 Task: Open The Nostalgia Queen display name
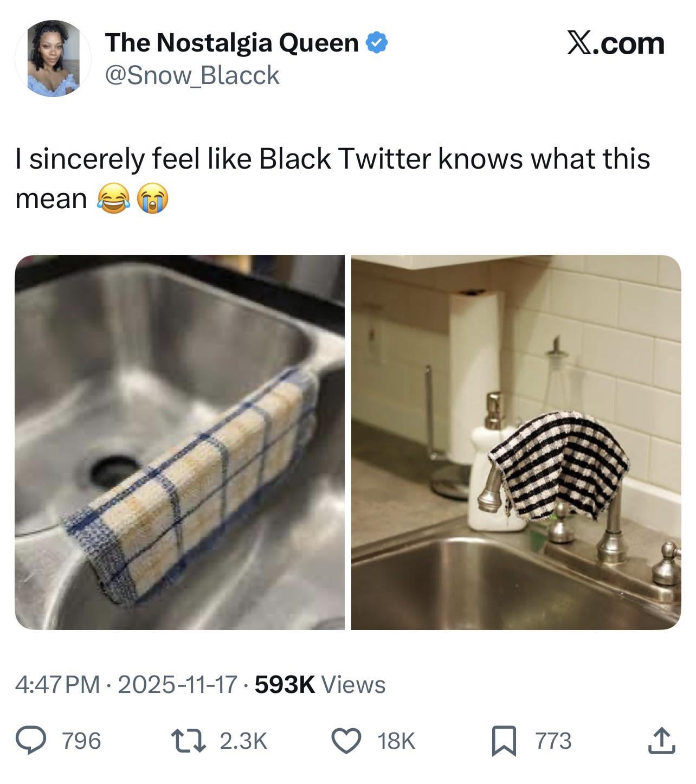(231, 42)
